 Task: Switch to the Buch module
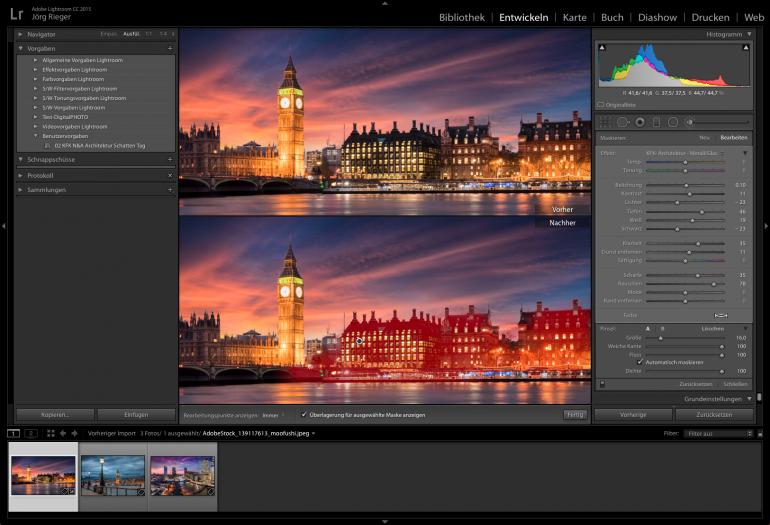(x=612, y=18)
